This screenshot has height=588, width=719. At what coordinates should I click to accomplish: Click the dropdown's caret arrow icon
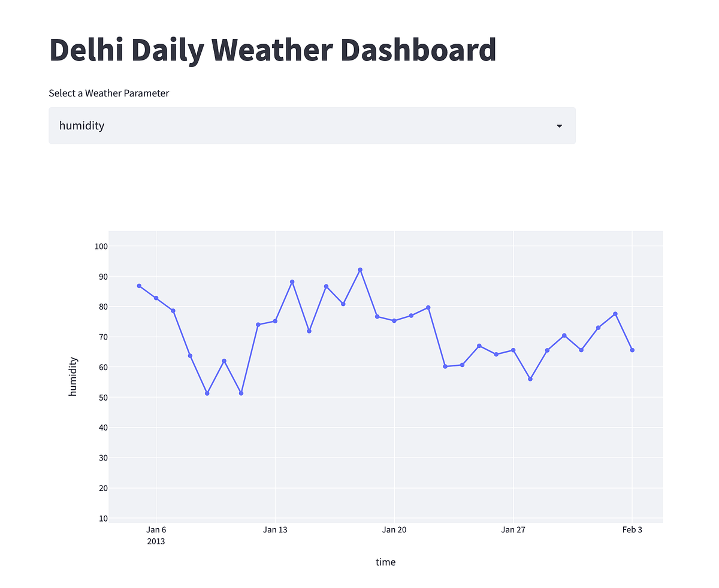pyautogui.click(x=559, y=126)
